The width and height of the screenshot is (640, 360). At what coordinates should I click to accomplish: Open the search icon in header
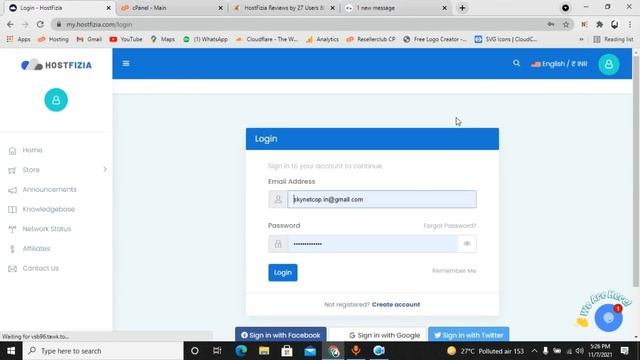[516, 63]
